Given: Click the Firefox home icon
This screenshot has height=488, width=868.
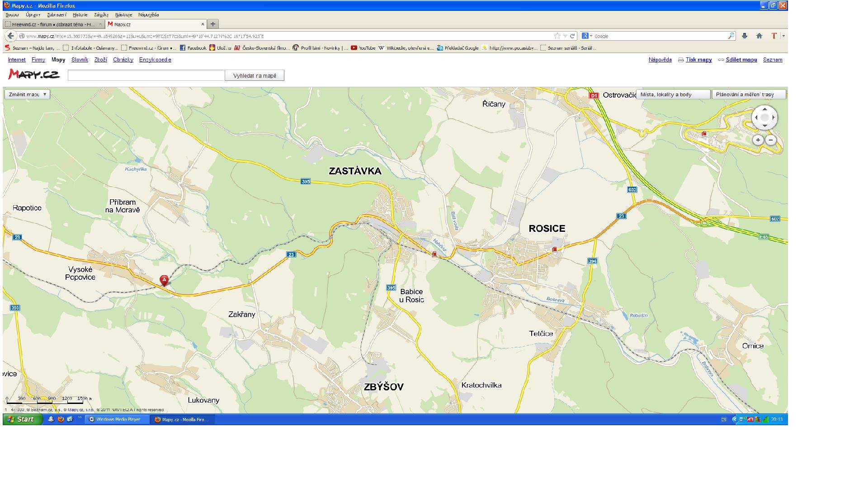Looking at the screenshot, I should [x=759, y=36].
